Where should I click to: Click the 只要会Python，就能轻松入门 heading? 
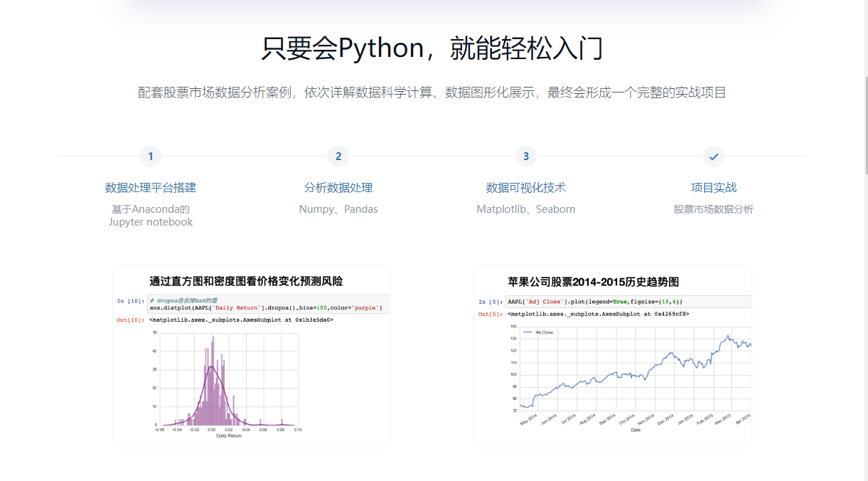[432, 48]
